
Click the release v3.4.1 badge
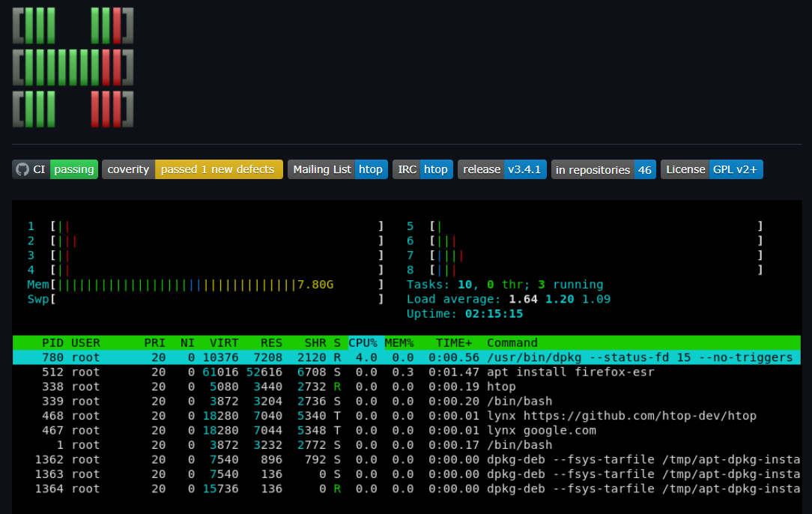click(502, 169)
